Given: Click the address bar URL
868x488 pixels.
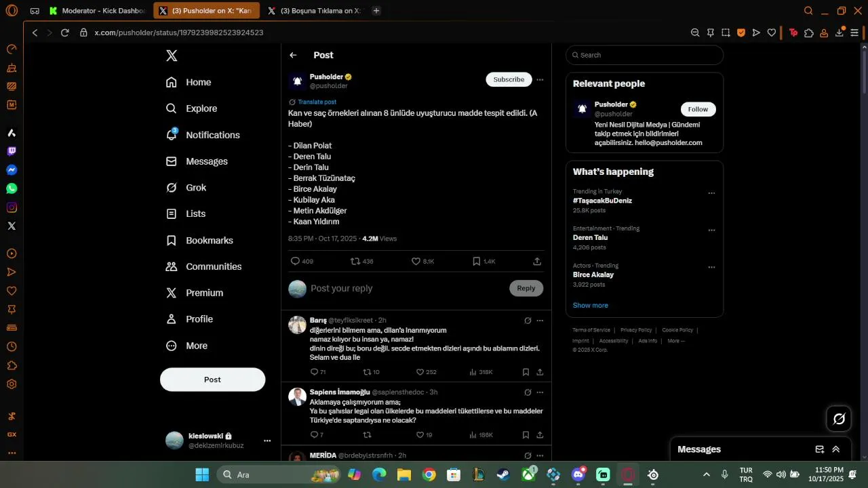Looking at the screenshot, I should [179, 33].
